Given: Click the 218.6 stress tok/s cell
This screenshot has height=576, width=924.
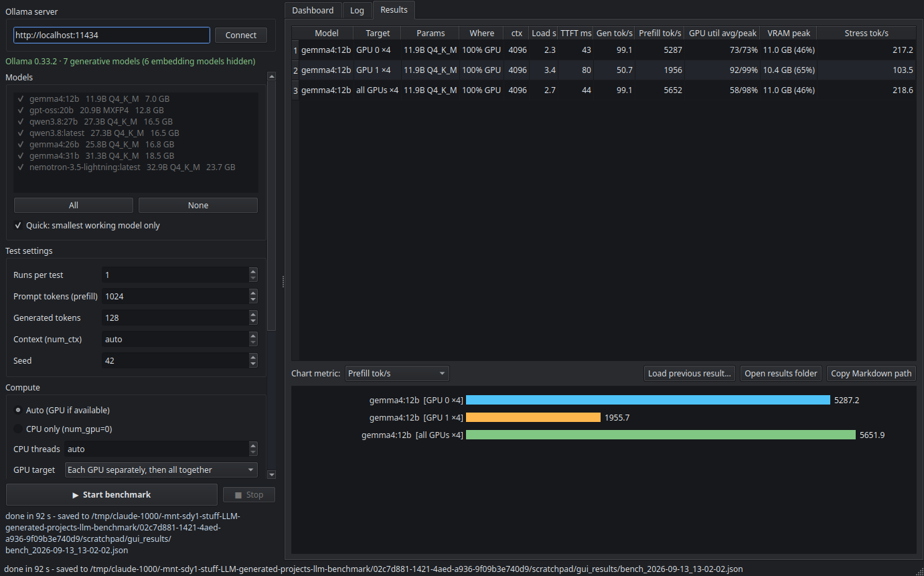Looking at the screenshot, I should click(866, 90).
